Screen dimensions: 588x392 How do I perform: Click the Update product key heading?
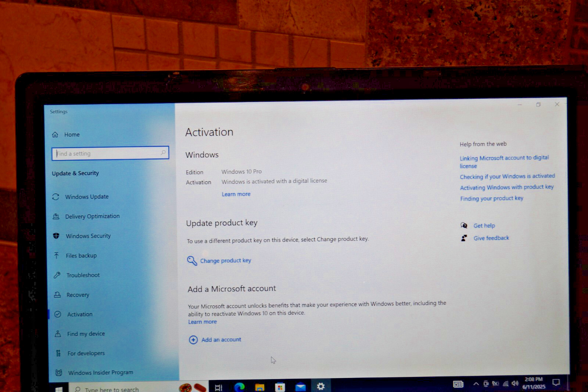click(x=222, y=223)
